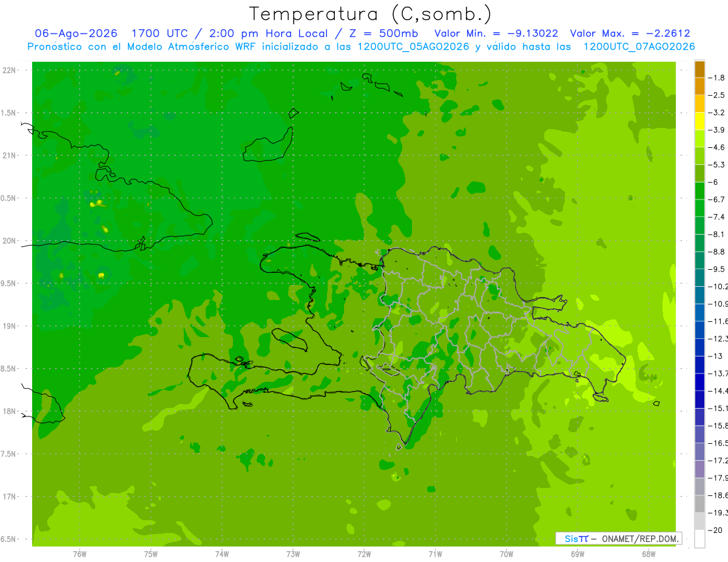Click the "-2.5" value on the color scale
The height and width of the screenshot is (562, 728).
[717, 95]
